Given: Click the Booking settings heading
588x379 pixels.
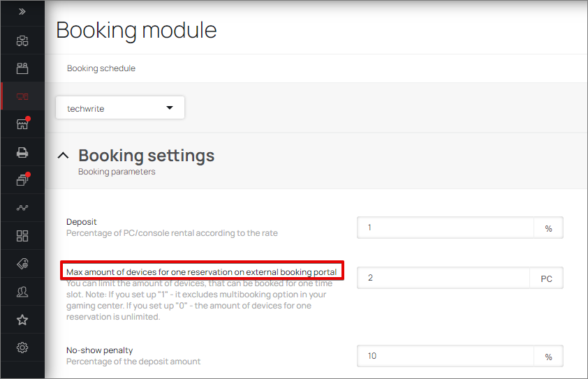Looking at the screenshot, I should 146,155.
